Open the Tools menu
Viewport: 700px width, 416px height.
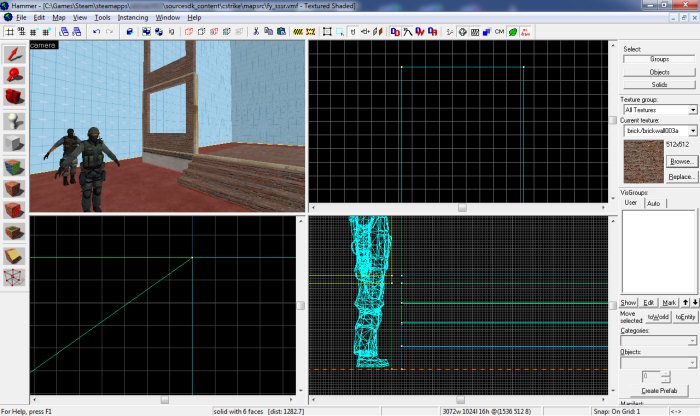(x=102, y=17)
